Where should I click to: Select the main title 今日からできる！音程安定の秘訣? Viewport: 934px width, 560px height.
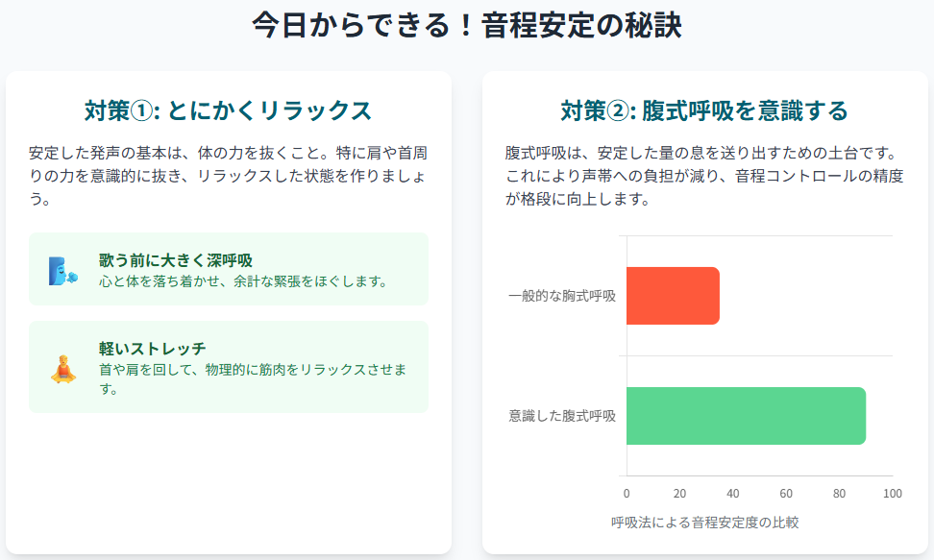point(467,26)
